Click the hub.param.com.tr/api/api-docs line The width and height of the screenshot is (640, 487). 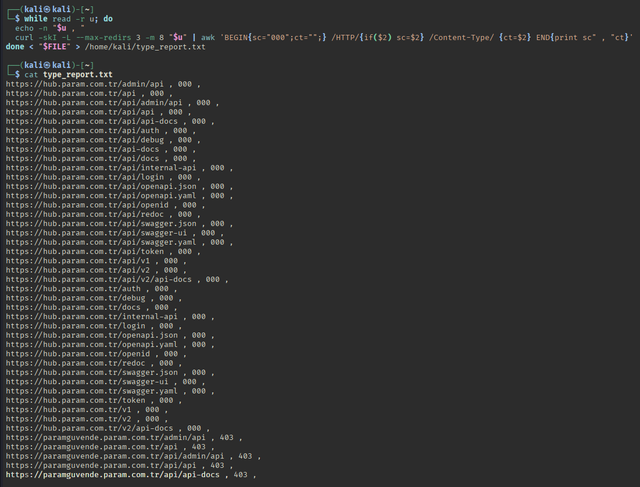(x=110, y=121)
